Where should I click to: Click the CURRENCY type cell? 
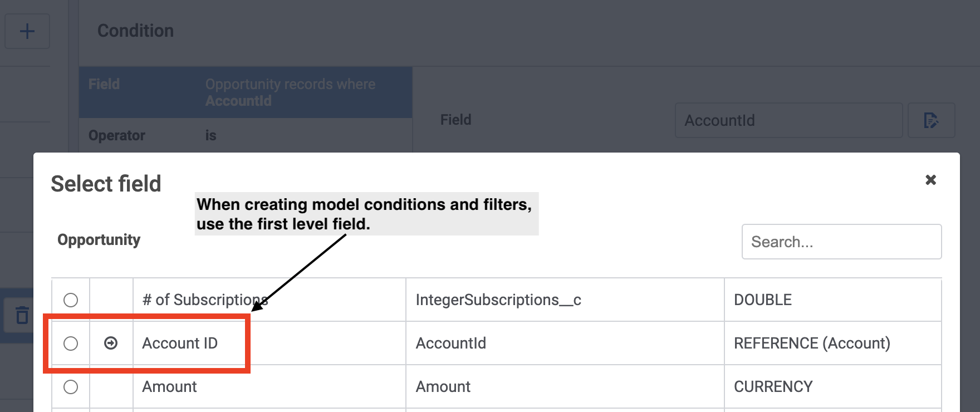pyautogui.click(x=773, y=387)
